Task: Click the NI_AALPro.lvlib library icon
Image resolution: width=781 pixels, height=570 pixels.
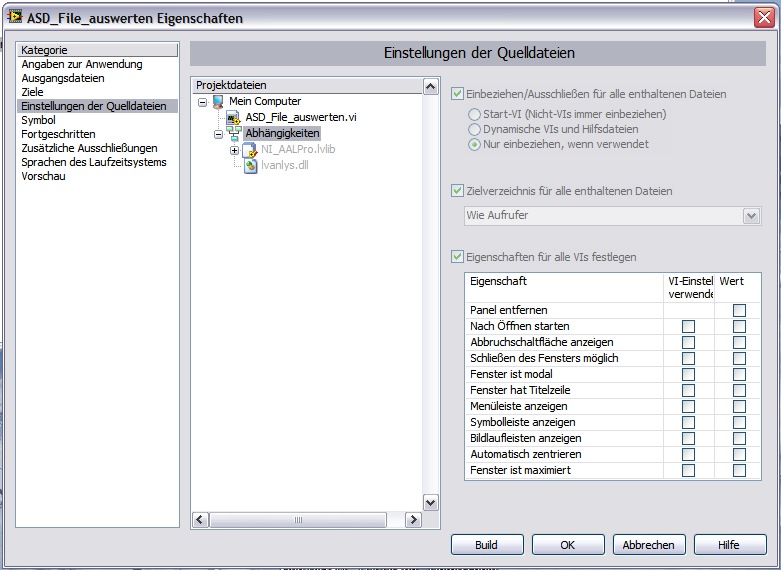Action: pyautogui.click(x=250, y=149)
